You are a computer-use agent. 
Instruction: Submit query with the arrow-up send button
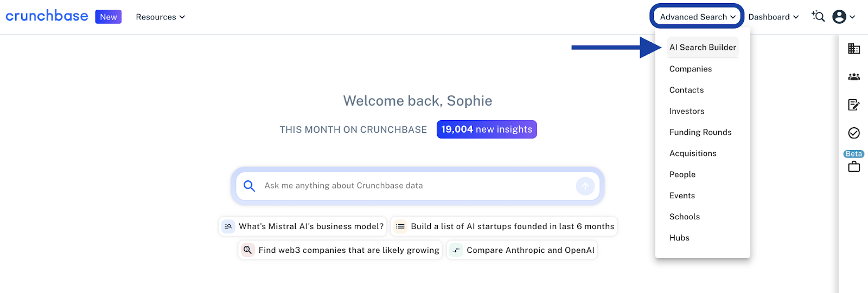pyautogui.click(x=585, y=186)
